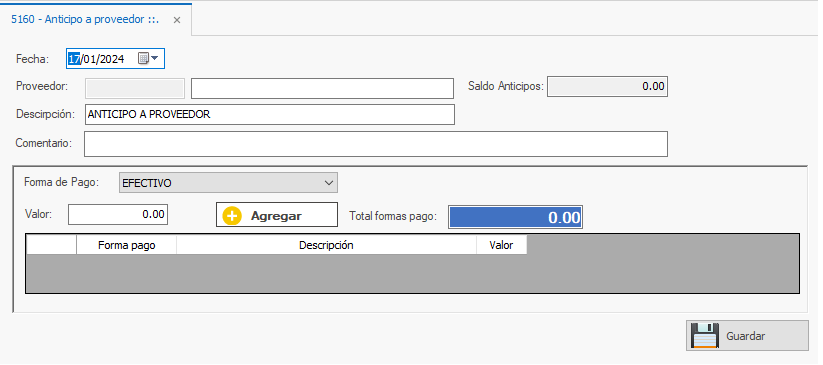Click the Forma pago column header
Screen dimensions: 823x365
click(126, 245)
